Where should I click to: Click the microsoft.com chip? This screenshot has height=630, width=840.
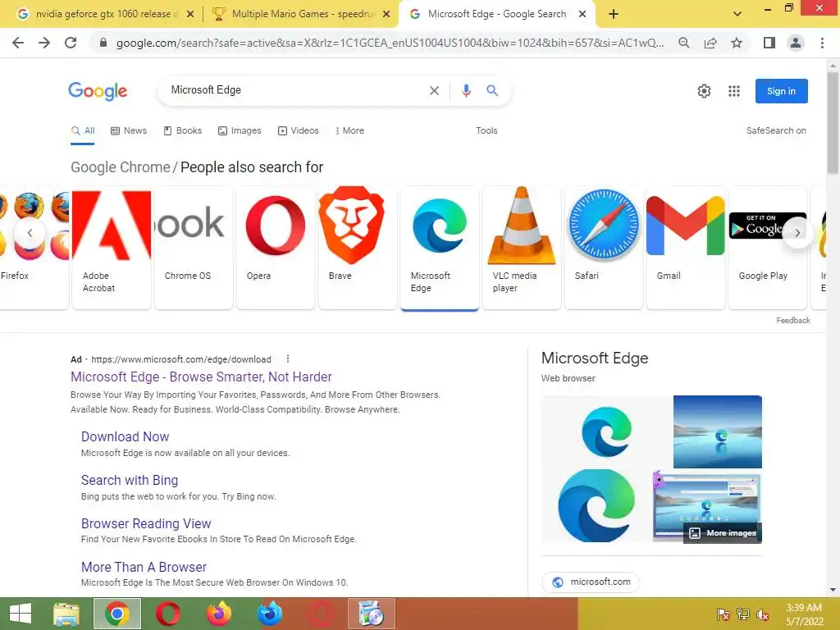pyautogui.click(x=591, y=582)
